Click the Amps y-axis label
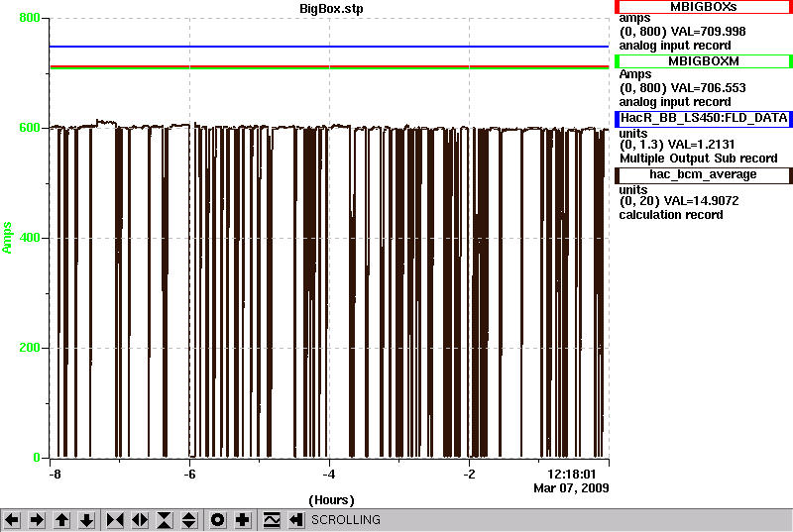Viewport: 793px width, 532px height. pos(7,238)
